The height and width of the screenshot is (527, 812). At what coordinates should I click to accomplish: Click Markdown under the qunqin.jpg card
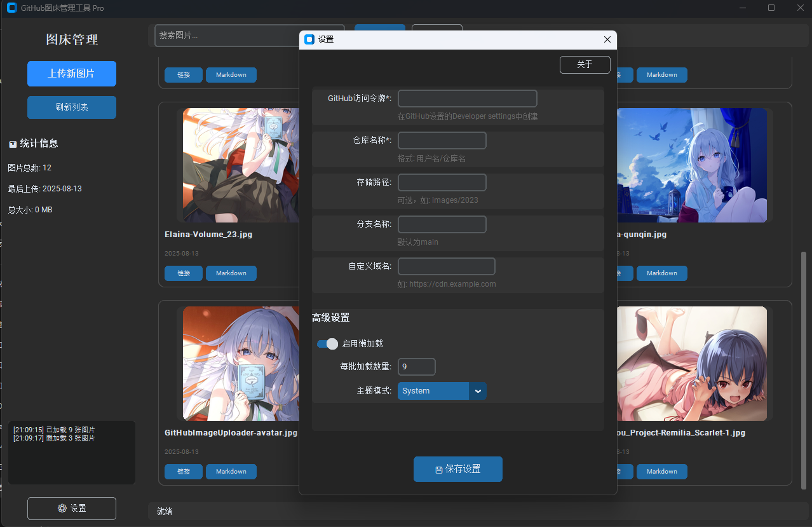tap(661, 273)
